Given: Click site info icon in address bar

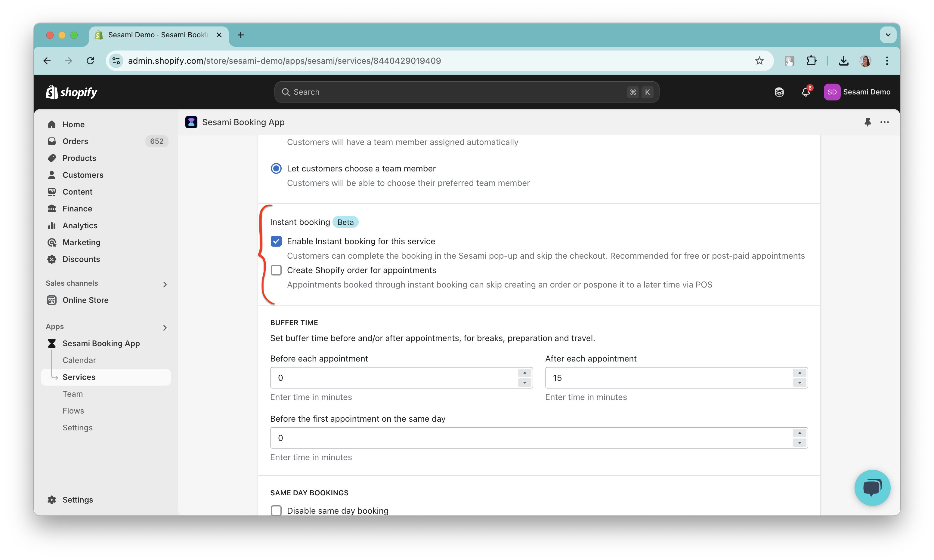Looking at the screenshot, I should (x=116, y=61).
